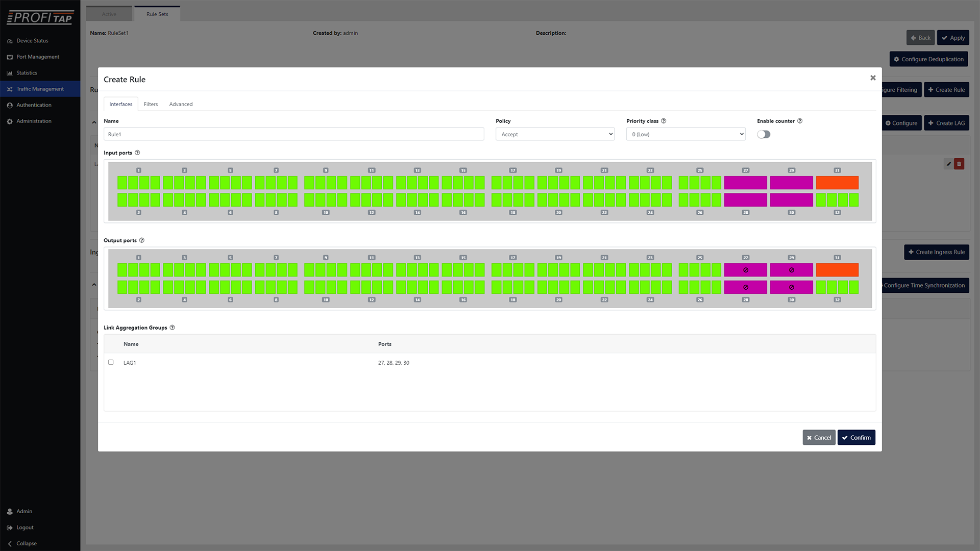This screenshot has width=980, height=551.
Task: Click the Confirm button
Action: tap(856, 438)
